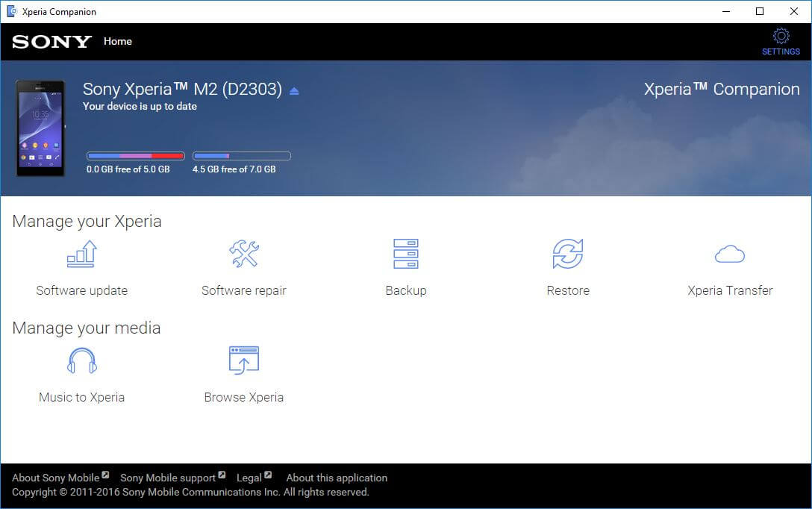This screenshot has height=509, width=812.
Task: Click the Xperia Transfer label
Action: tap(730, 290)
